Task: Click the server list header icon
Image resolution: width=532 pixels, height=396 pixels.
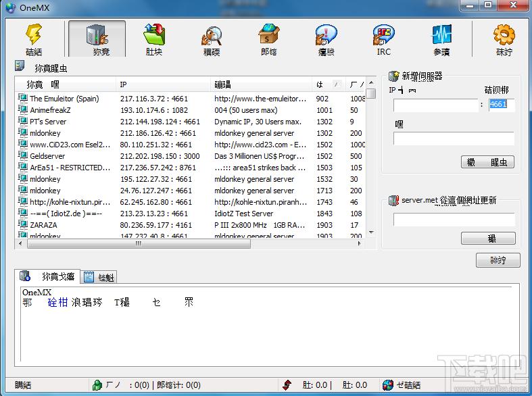Action: 20,66
